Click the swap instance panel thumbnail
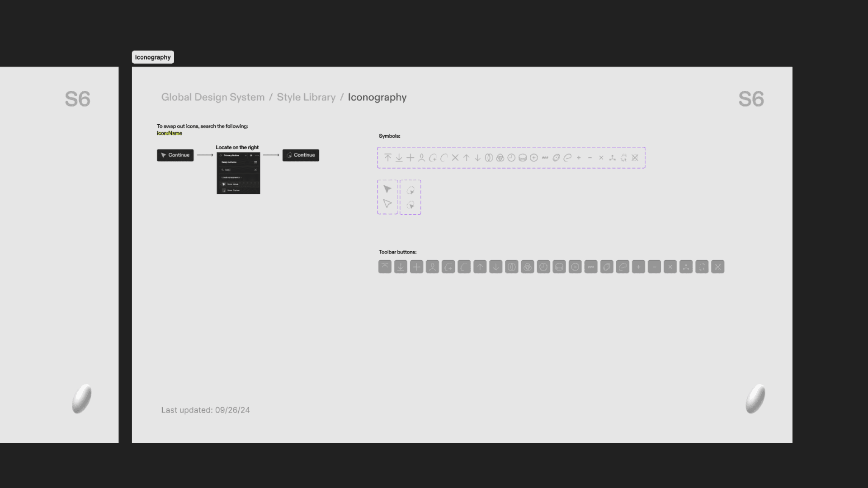The image size is (868, 488). tap(238, 174)
